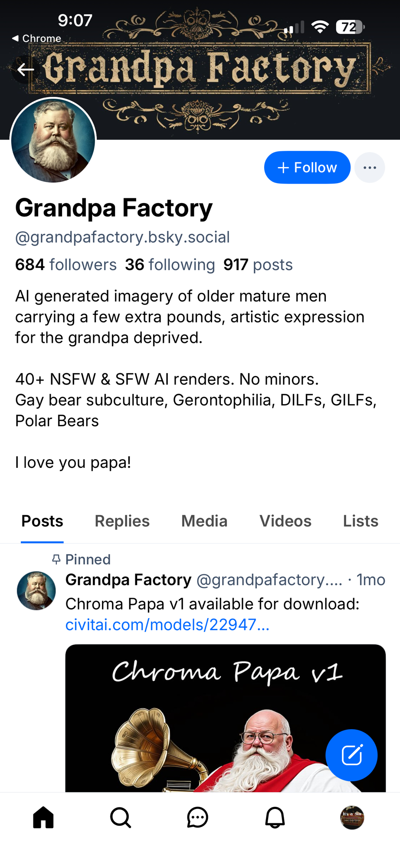View the 36 following list
Screen dimensions: 400x868
(x=170, y=265)
